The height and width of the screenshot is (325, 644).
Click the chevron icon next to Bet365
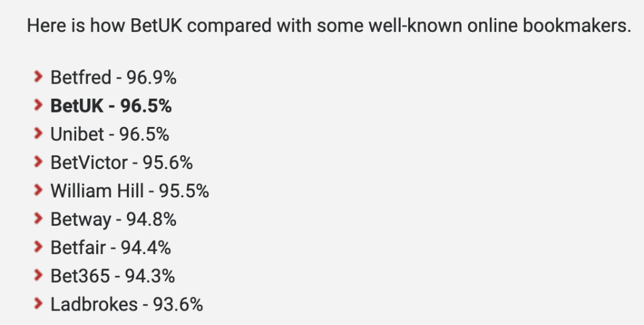pos(38,275)
